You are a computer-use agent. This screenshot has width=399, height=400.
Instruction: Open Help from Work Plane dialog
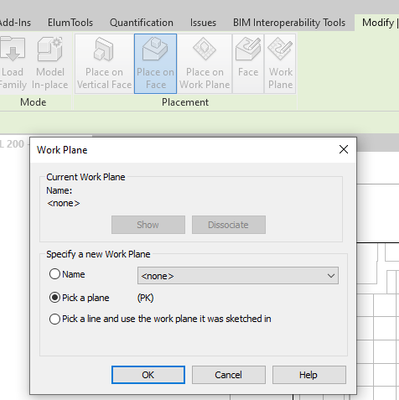(309, 375)
